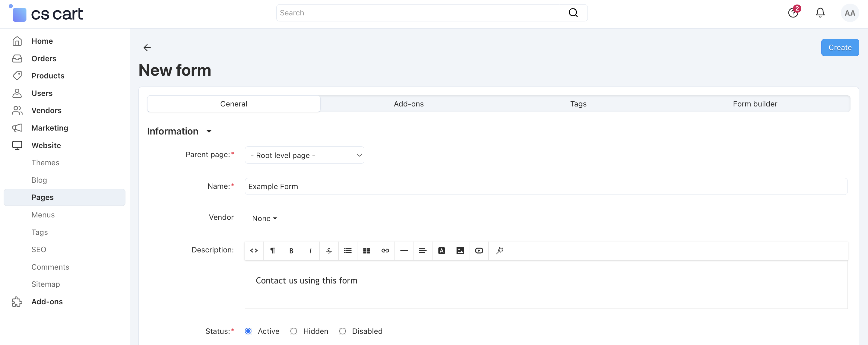868x345 pixels.
Task: Click the Marketing megaphone icon
Action: tap(17, 128)
